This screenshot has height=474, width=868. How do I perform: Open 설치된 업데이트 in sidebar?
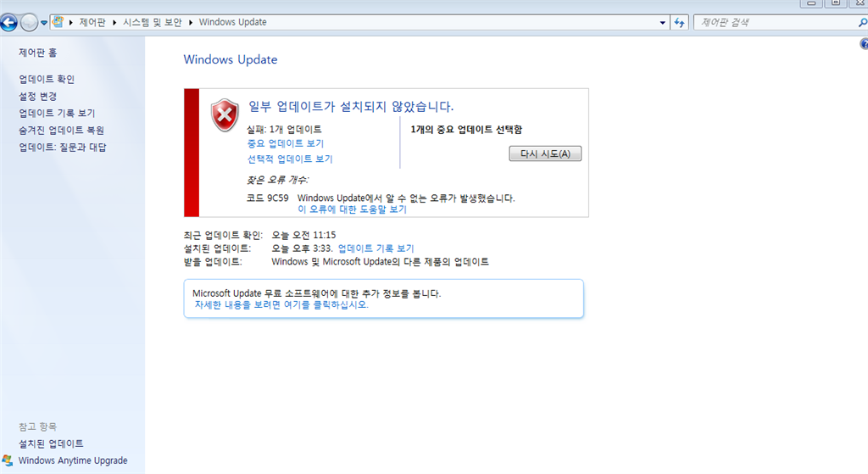click(51, 443)
